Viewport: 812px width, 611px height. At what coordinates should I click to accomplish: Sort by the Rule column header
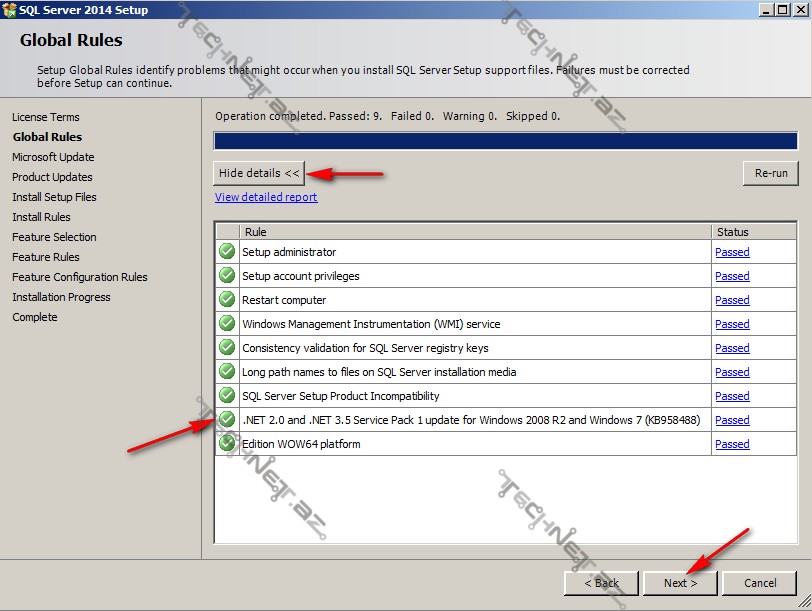(x=475, y=232)
